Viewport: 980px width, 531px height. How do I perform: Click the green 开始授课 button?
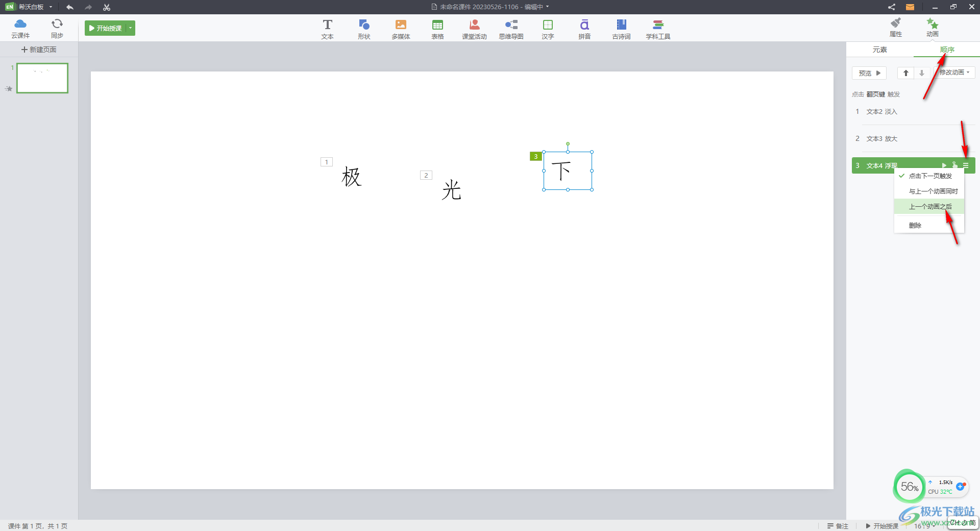click(106, 28)
